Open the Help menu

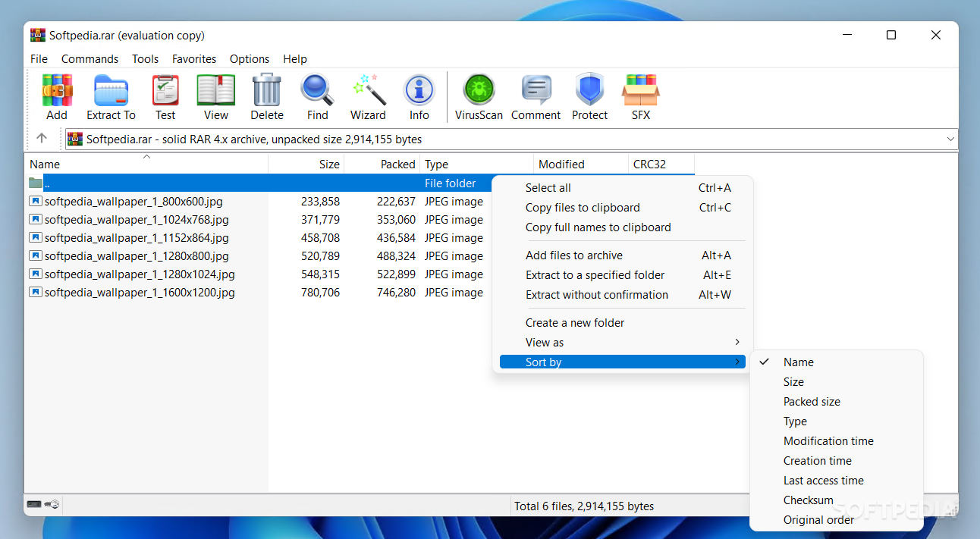click(295, 58)
